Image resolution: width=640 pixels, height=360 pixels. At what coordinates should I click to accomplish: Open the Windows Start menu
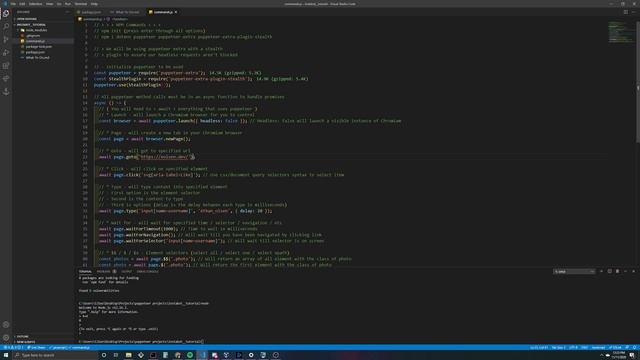pyautogui.click(x=6, y=355)
